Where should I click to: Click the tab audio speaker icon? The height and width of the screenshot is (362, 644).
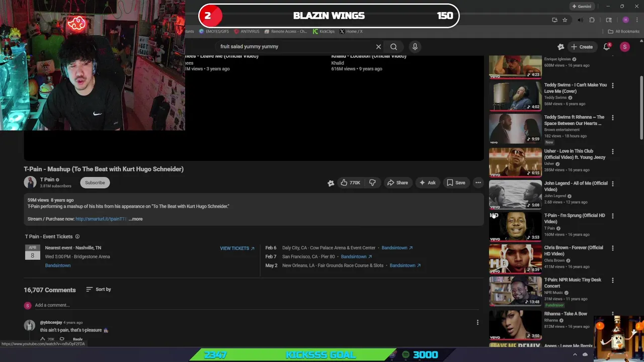[580, 20]
